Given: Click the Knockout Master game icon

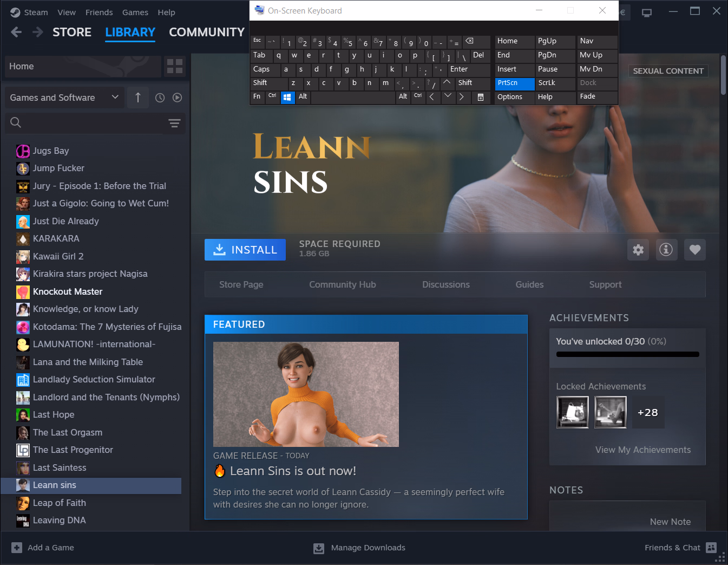Looking at the screenshot, I should 23,291.
